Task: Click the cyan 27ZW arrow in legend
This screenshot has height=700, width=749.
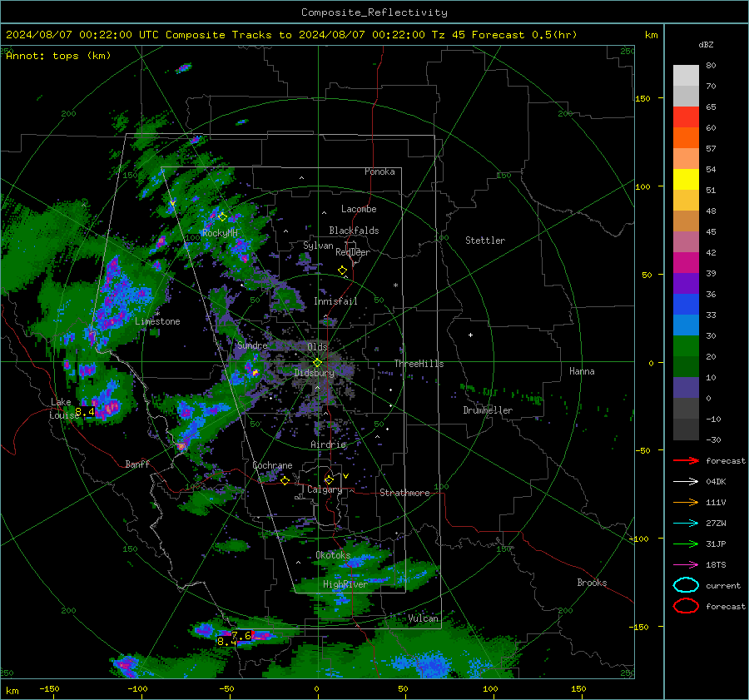Action: pyautogui.click(x=686, y=524)
